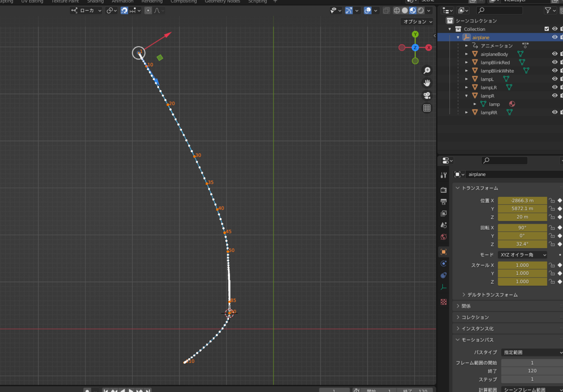Hide airplaneBody with its eye icon
Viewport: 563px width, 392px height.
click(x=555, y=54)
